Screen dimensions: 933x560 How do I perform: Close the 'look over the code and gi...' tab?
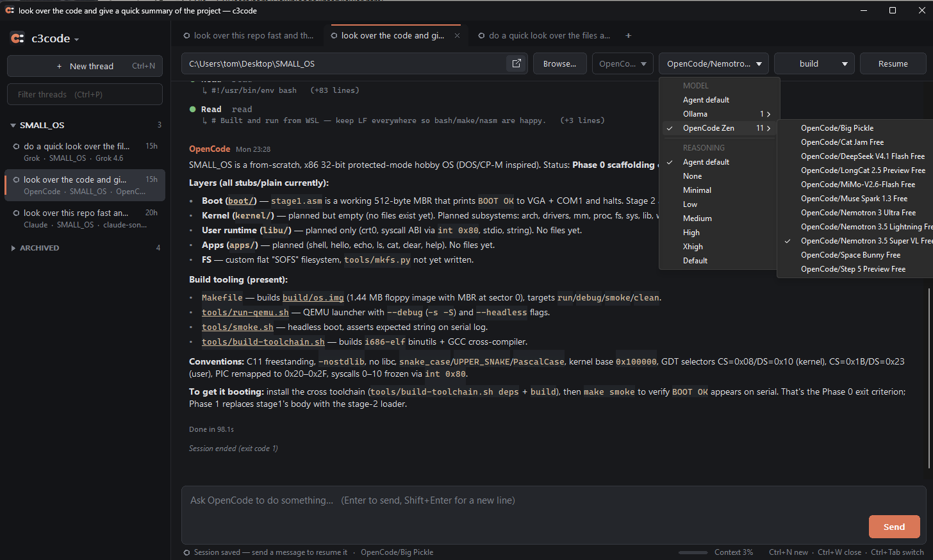coord(457,36)
